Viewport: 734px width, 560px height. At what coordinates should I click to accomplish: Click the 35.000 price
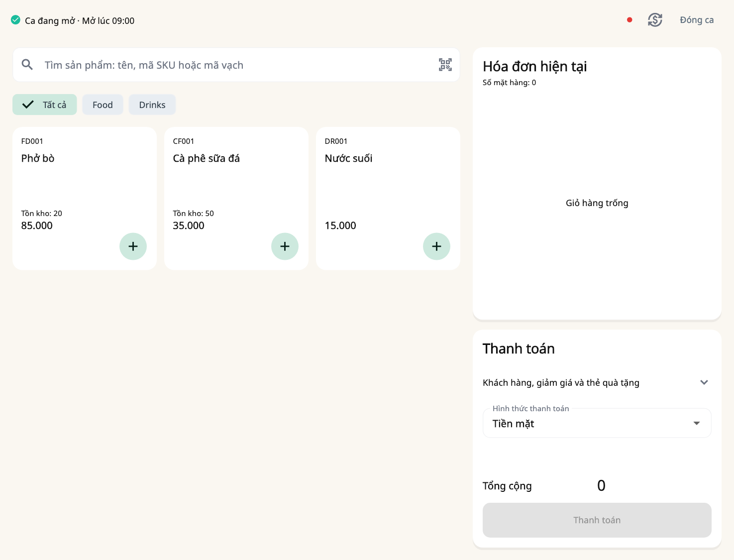pos(189,225)
